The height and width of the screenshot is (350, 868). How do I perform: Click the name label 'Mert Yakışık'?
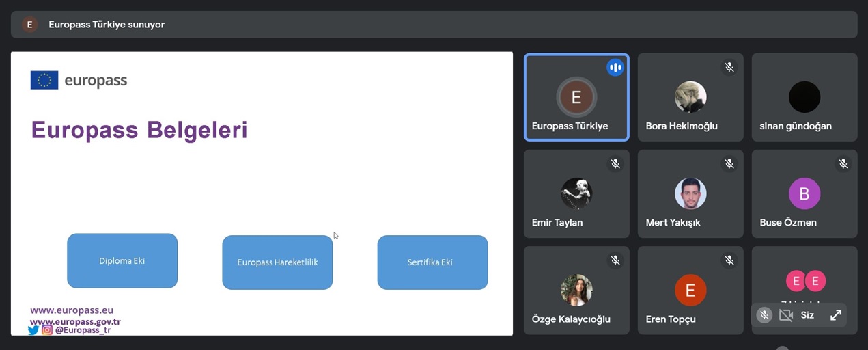[x=673, y=222]
